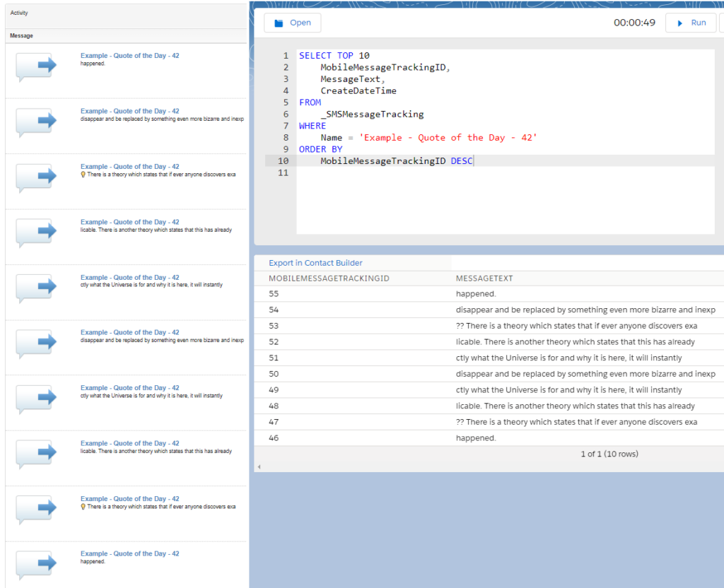Click the Message header in the Activity panel
This screenshot has width=724, height=588.
point(21,35)
